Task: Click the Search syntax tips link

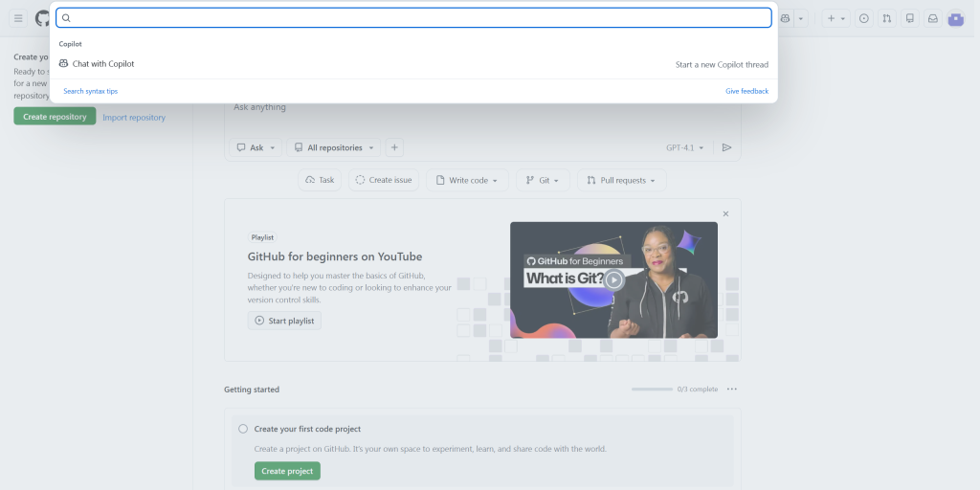Action: click(90, 91)
